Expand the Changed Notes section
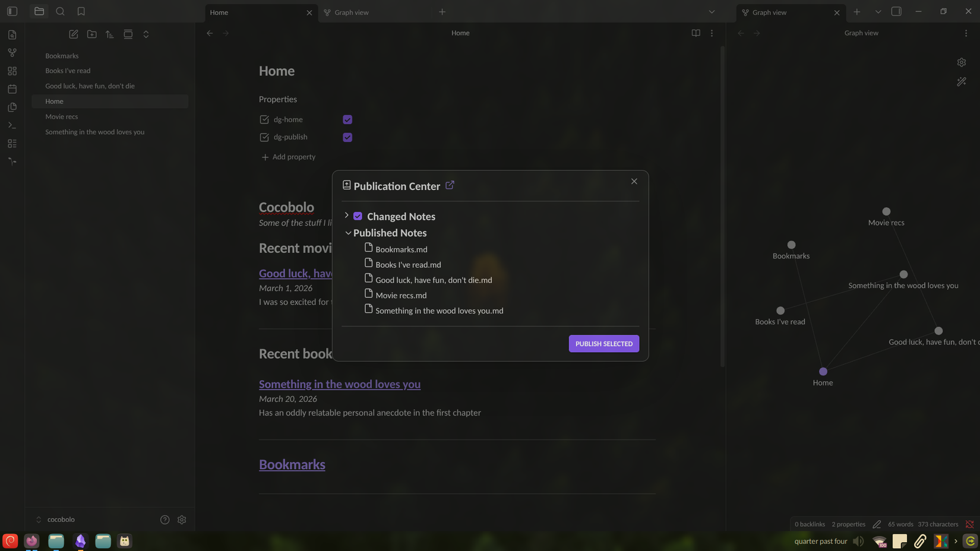This screenshot has width=980, height=551. (x=347, y=216)
